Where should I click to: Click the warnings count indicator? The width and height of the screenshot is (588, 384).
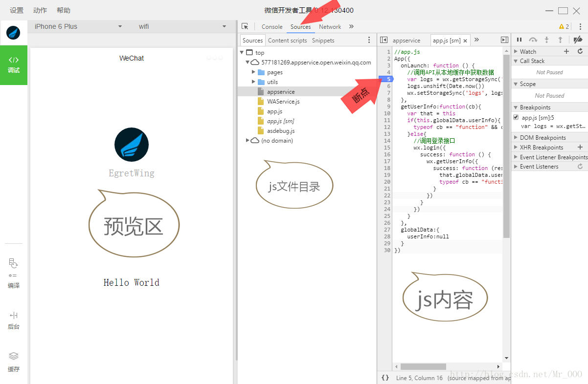pyautogui.click(x=564, y=26)
